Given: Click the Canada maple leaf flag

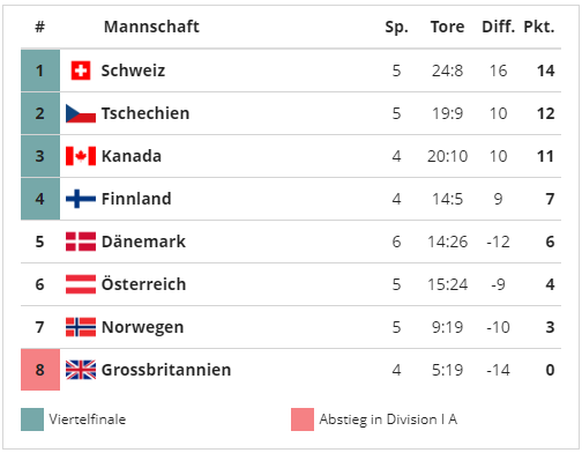Looking at the screenshot, I should 81,156.
